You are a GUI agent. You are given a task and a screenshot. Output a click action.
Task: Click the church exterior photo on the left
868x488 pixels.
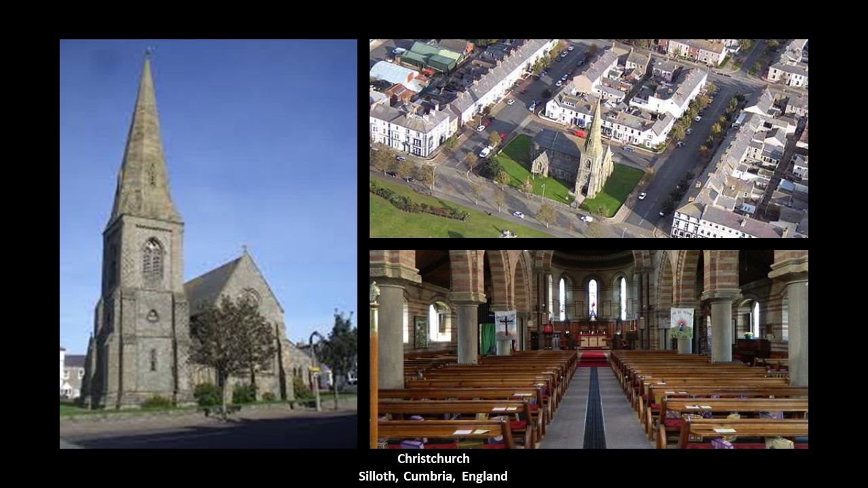tap(208, 244)
